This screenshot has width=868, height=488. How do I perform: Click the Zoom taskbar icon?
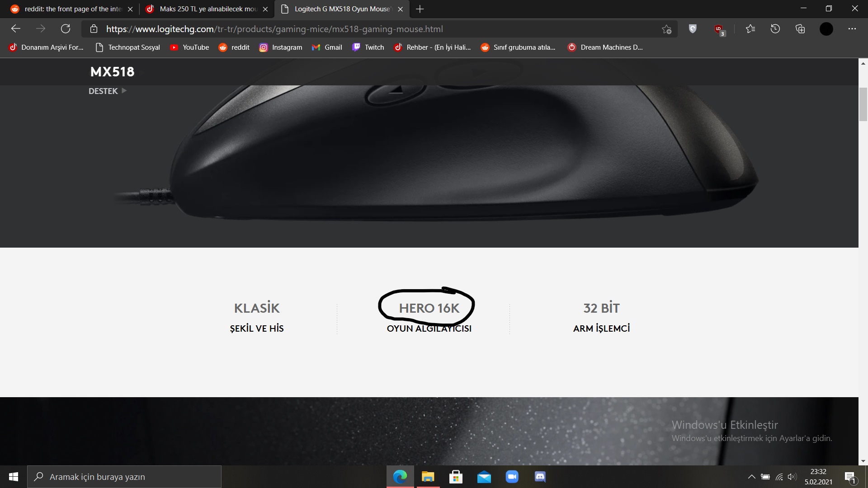tap(512, 476)
